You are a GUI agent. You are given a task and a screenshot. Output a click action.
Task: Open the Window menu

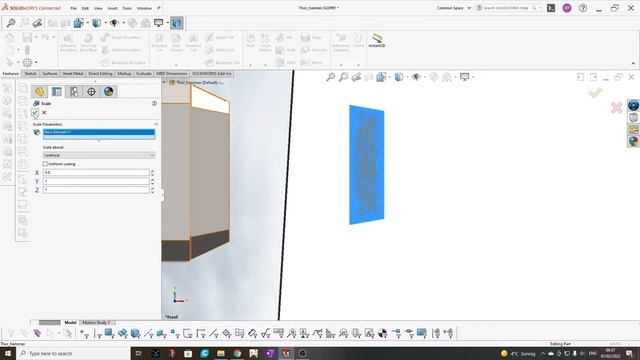tap(144, 8)
